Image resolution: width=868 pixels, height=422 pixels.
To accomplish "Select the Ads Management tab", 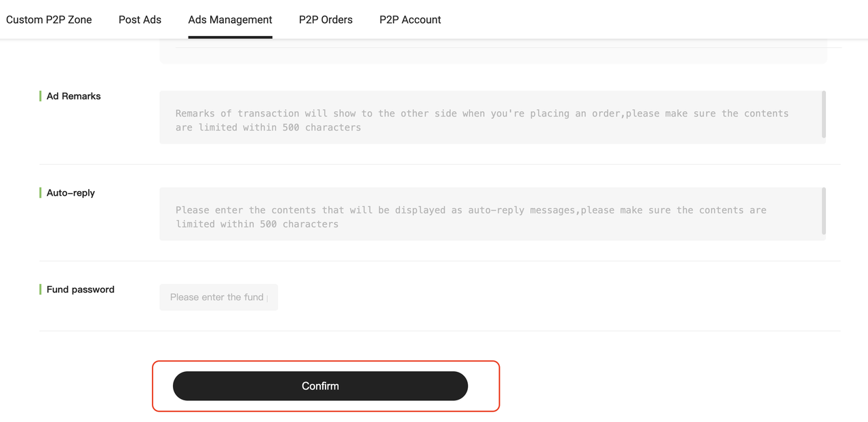I will click(230, 20).
